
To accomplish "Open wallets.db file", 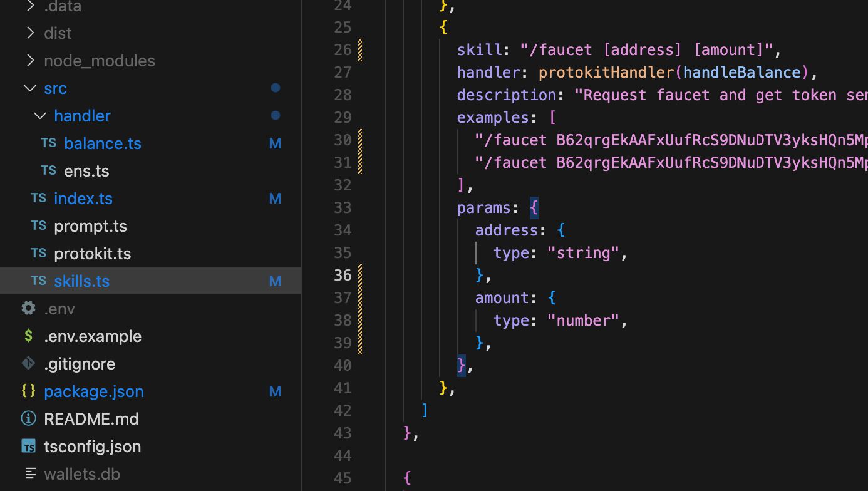I will click(x=82, y=474).
